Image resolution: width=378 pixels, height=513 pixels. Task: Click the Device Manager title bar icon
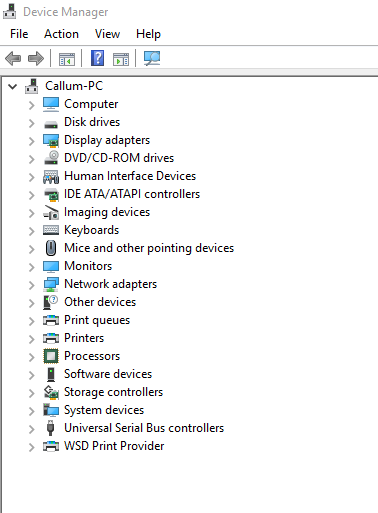(9, 11)
